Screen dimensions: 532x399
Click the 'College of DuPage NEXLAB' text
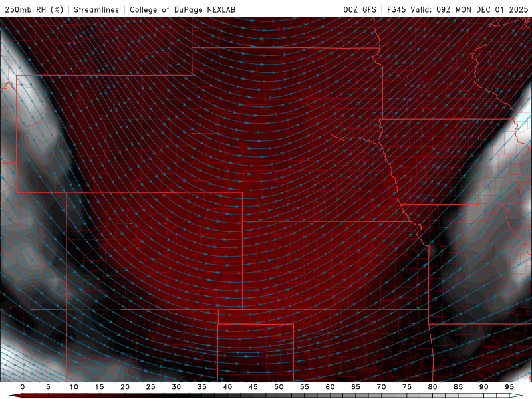pos(182,9)
